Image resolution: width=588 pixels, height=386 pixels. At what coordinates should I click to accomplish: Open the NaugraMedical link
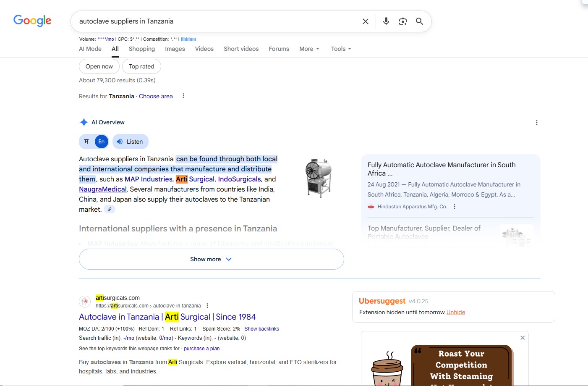click(x=103, y=189)
